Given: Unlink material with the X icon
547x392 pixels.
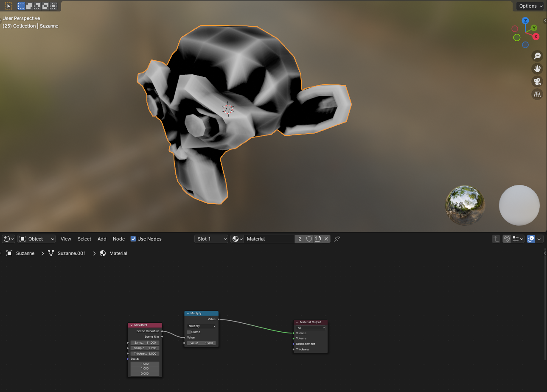Looking at the screenshot, I should [326, 239].
